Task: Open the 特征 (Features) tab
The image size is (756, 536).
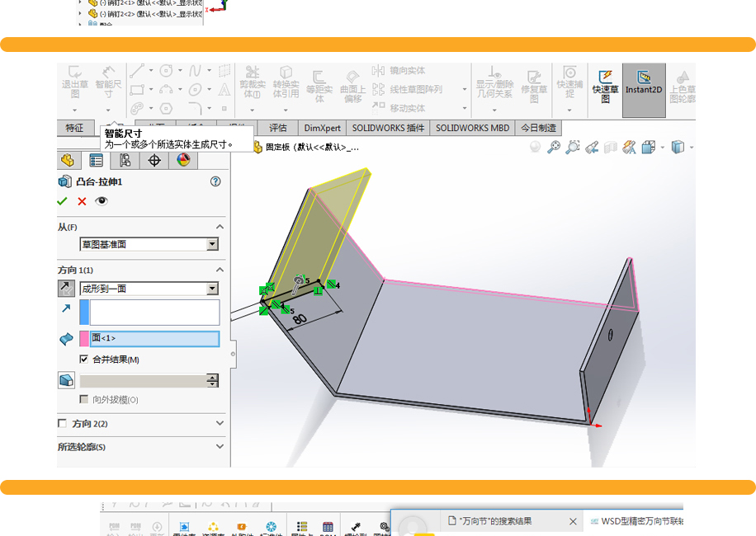Action: pos(75,128)
